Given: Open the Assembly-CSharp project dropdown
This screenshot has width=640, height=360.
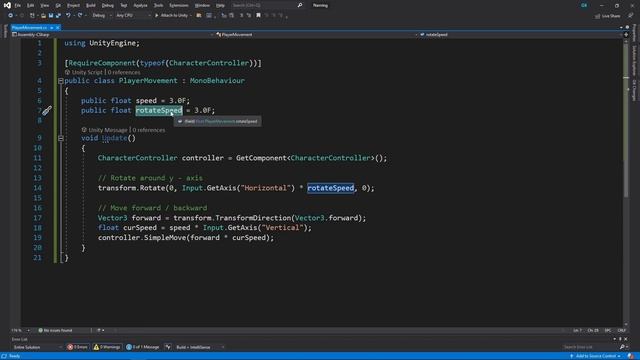Looking at the screenshot, I should pyautogui.click(x=112, y=35).
